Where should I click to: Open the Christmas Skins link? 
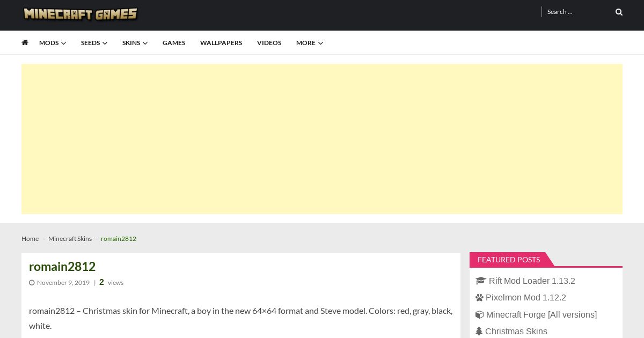(516, 332)
